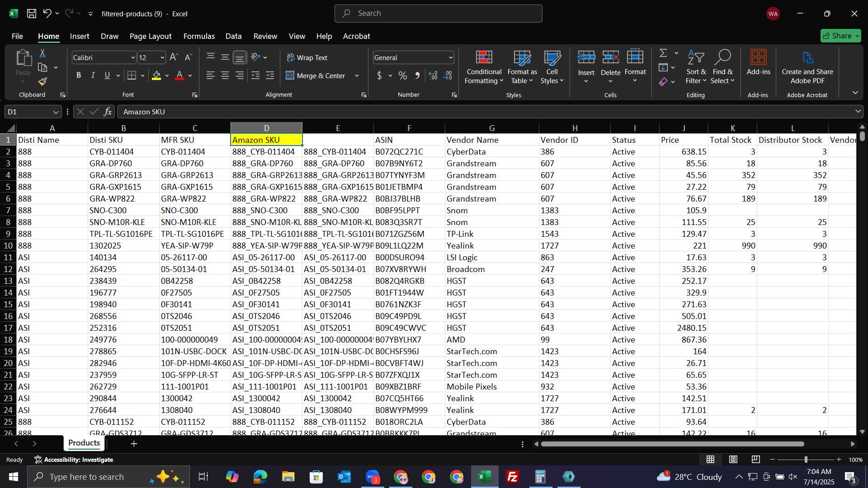Expand the formula bar
Image resolution: width=868 pixels, height=488 pixels.
[x=858, y=112]
